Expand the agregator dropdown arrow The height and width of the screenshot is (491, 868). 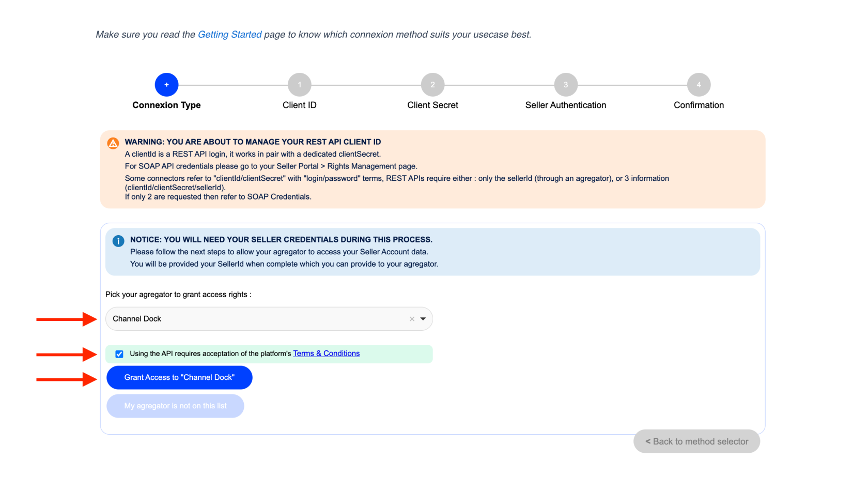pos(423,319)
